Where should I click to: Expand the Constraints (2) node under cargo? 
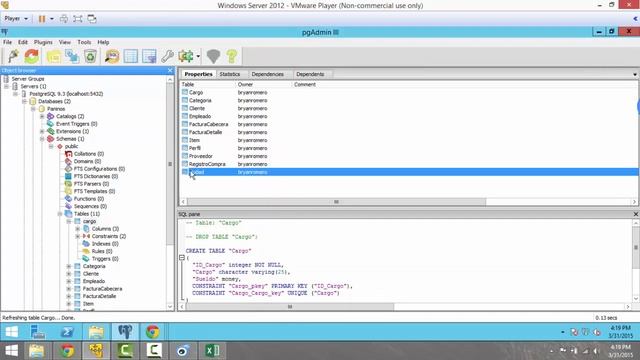78,236
